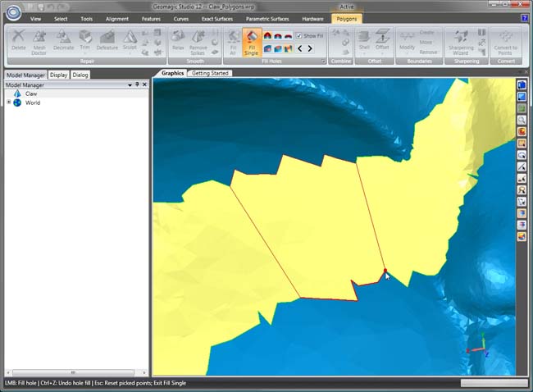Open the Sculpt tool dropdown
The width and height of the screenshot is (533, 392).
tap(130, 53)
